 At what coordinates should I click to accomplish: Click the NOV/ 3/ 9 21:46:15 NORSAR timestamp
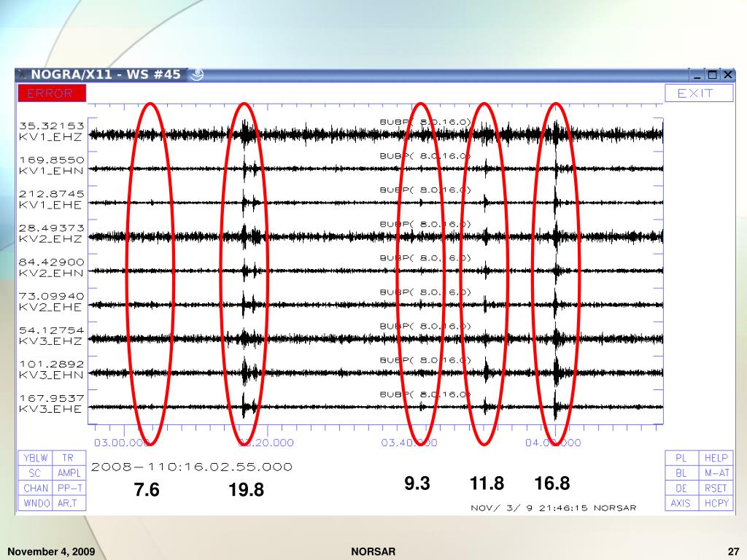[x=554, y=508]
